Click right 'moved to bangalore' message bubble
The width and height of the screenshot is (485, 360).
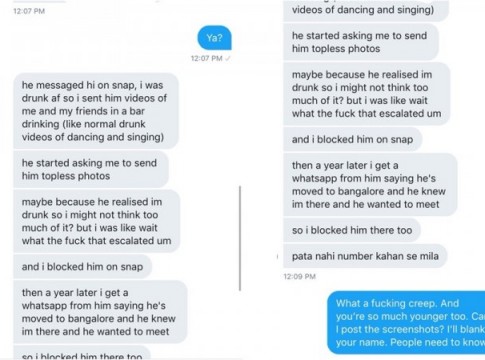(370, 185)
